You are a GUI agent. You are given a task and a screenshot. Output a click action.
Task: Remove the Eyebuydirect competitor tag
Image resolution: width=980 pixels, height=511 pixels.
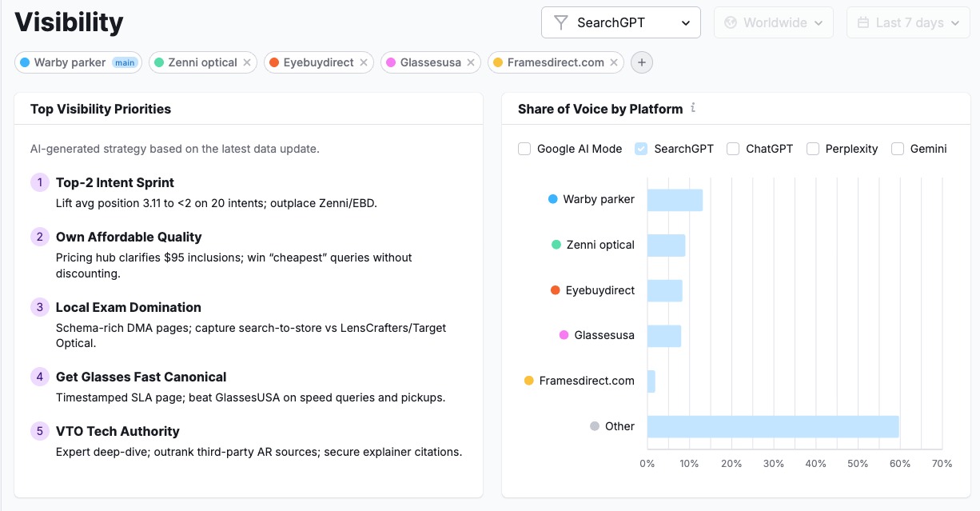(364, 62)
